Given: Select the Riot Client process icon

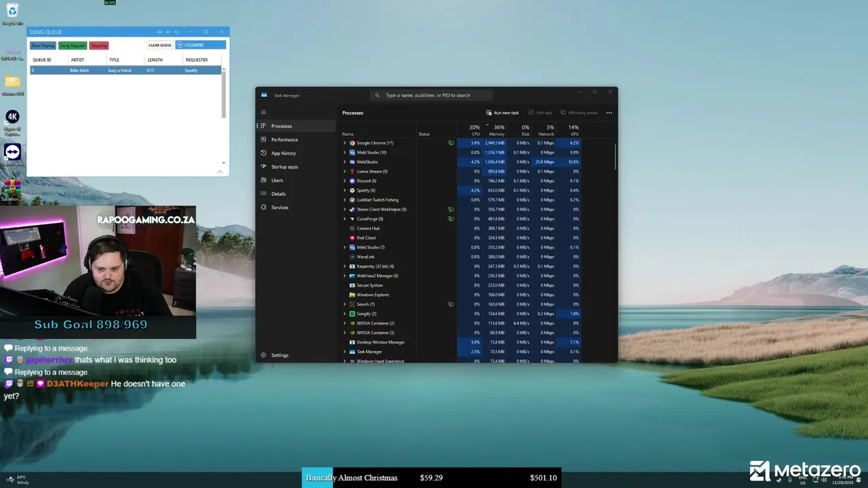Looking at the screenshot, I should pyautogui.click(x=352, y=238).
